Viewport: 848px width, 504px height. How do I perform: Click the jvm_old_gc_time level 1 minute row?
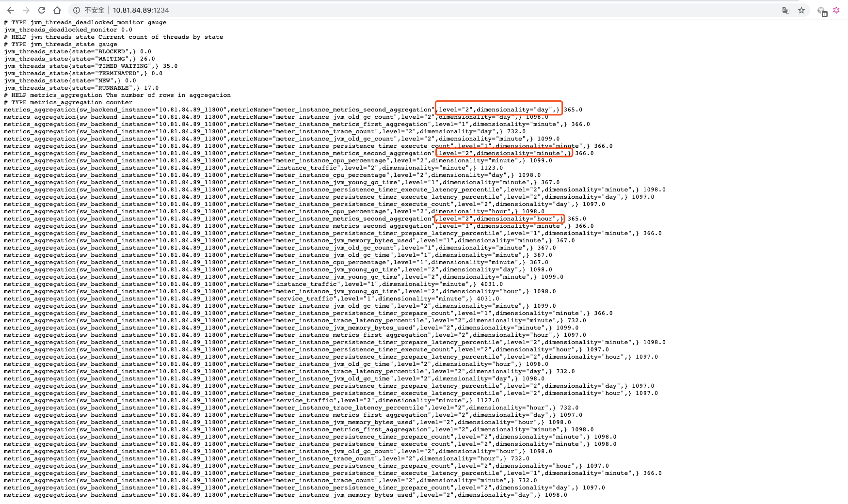click(x=278, y=255)
